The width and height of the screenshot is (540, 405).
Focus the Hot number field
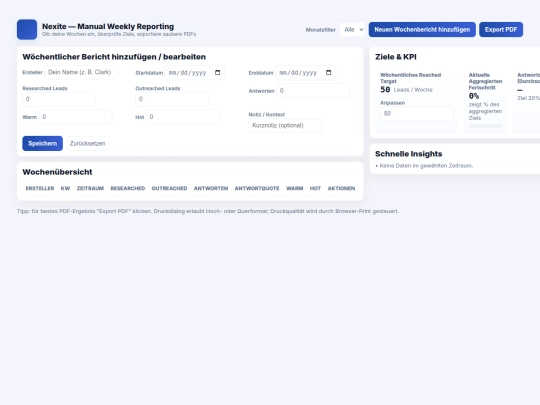click(183, 117)
